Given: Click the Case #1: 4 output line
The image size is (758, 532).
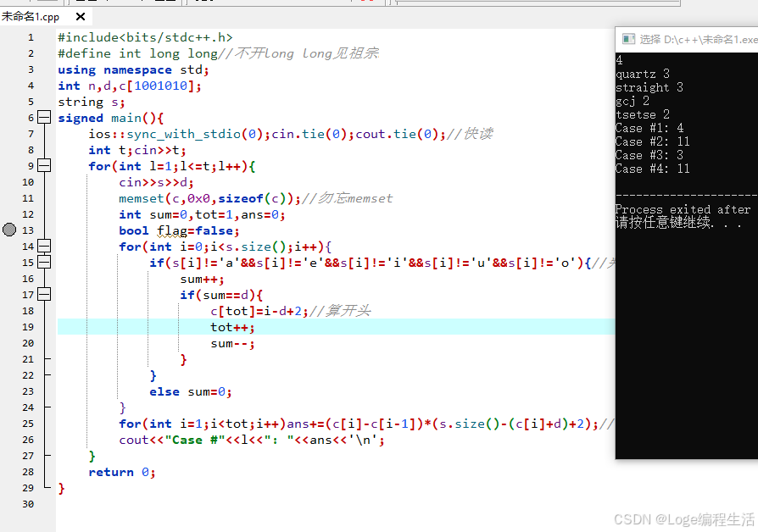Looking at the screenshot, I should [x=647, y=128].
